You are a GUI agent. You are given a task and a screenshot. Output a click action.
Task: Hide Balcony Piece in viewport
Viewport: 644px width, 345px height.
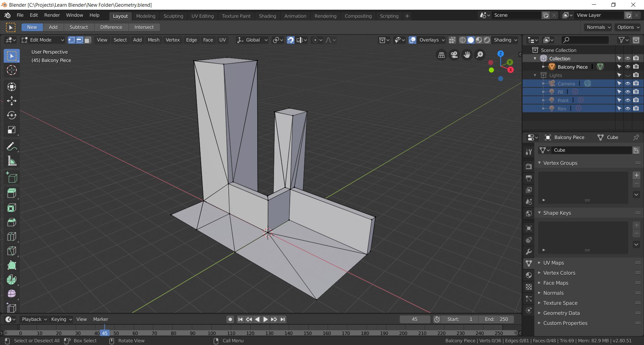(x=628, y=67)
